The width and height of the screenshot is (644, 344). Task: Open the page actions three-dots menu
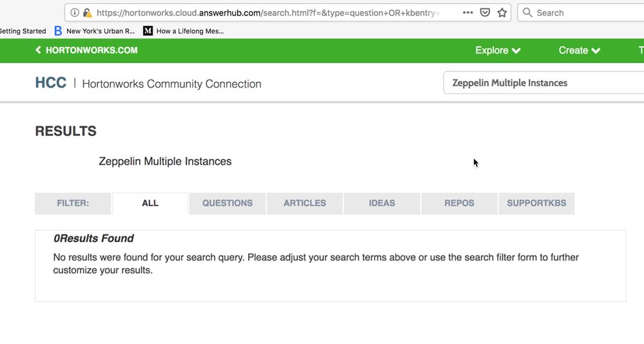[x=467, y=13]
